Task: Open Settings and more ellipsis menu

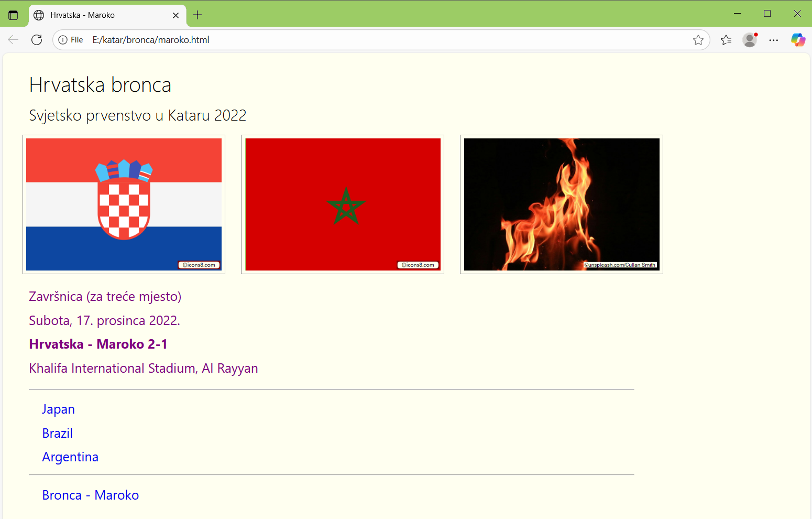Action: (x=774, y=40)
